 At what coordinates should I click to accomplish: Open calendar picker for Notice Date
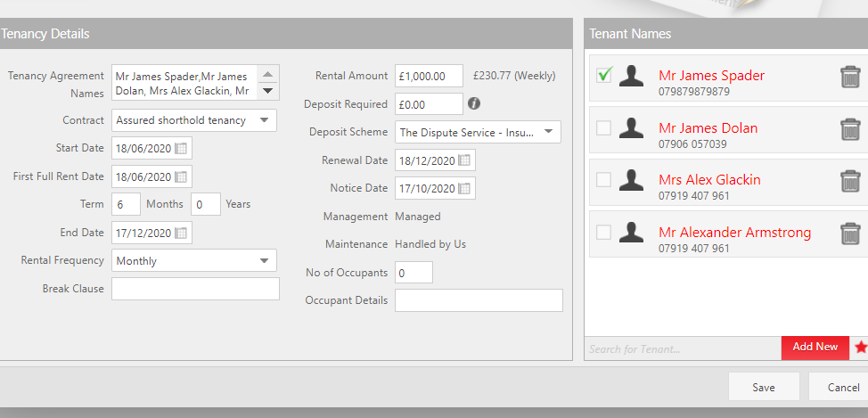coord(464,188)
